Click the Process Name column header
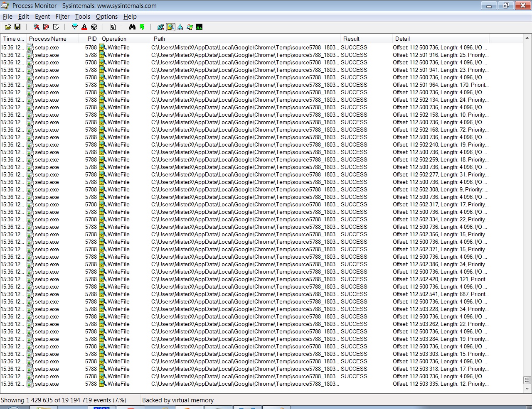The height and width of the screenshot is (409, 532). coord(48,39)
